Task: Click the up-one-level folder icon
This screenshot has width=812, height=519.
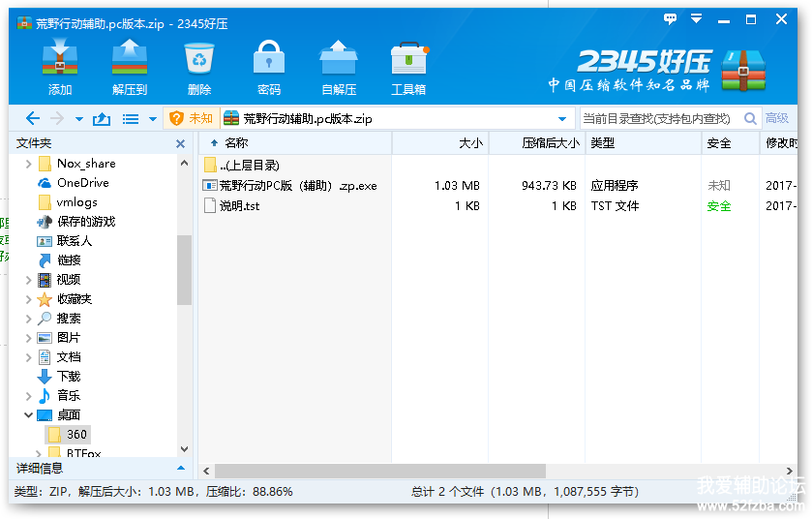Action: pyautogui.click(x=101, y=119)
